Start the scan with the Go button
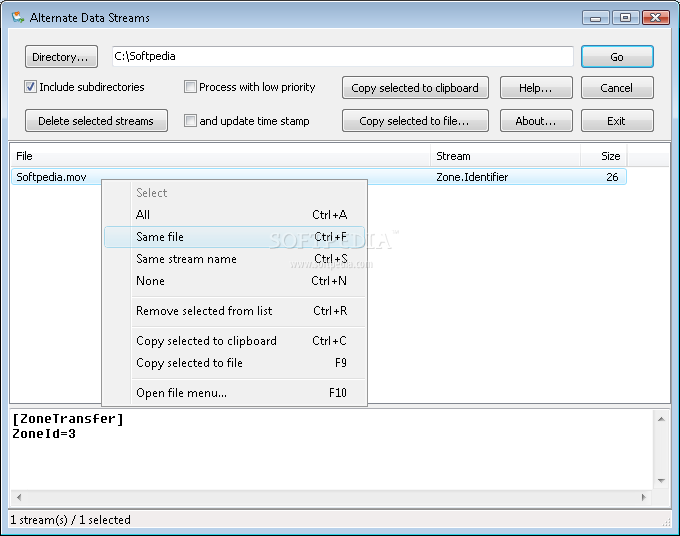Image resolution: width=680 pixels, height=536 pixels. pyautogui.click(x=617, y=57)
